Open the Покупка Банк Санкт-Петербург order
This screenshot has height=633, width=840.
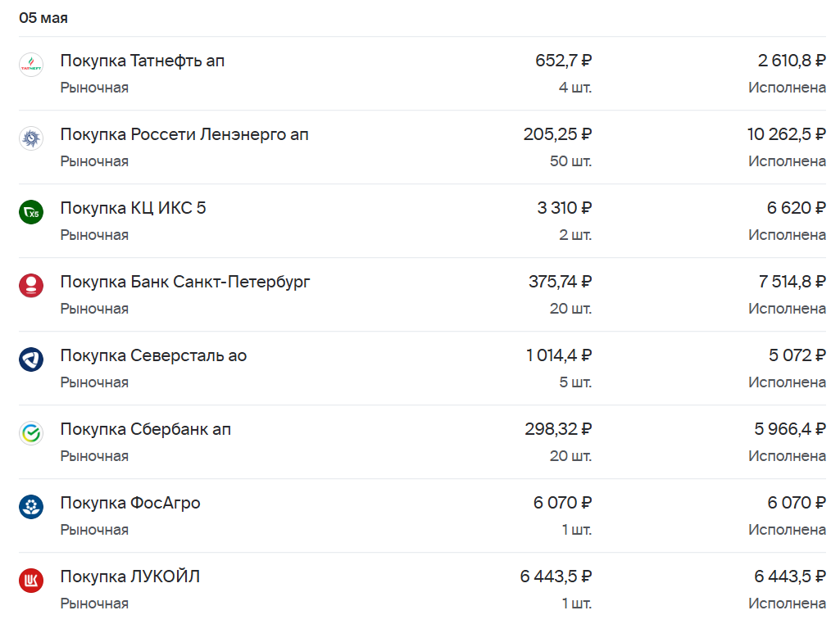(185, 282)
